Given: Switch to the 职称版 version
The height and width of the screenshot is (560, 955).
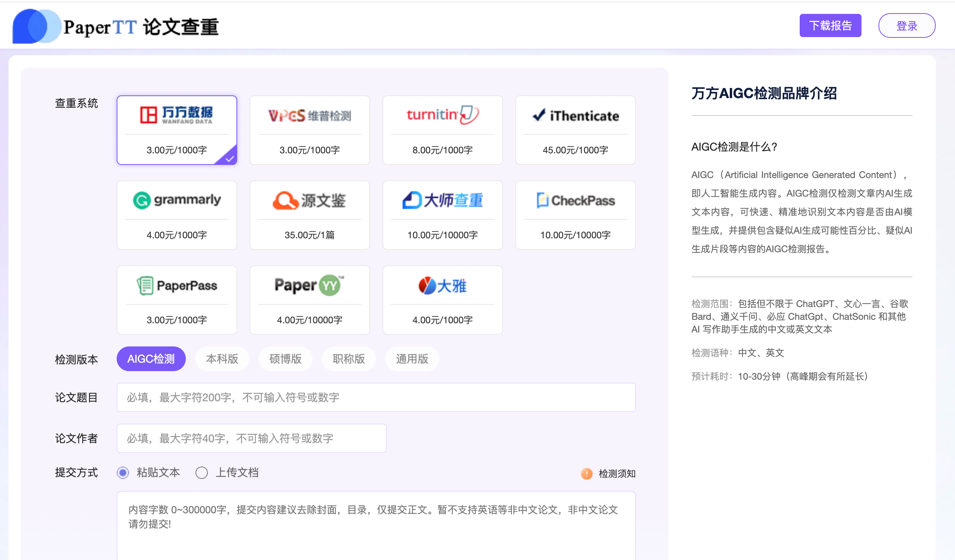Looking at the screenshot, I should [x=349, y=359].
